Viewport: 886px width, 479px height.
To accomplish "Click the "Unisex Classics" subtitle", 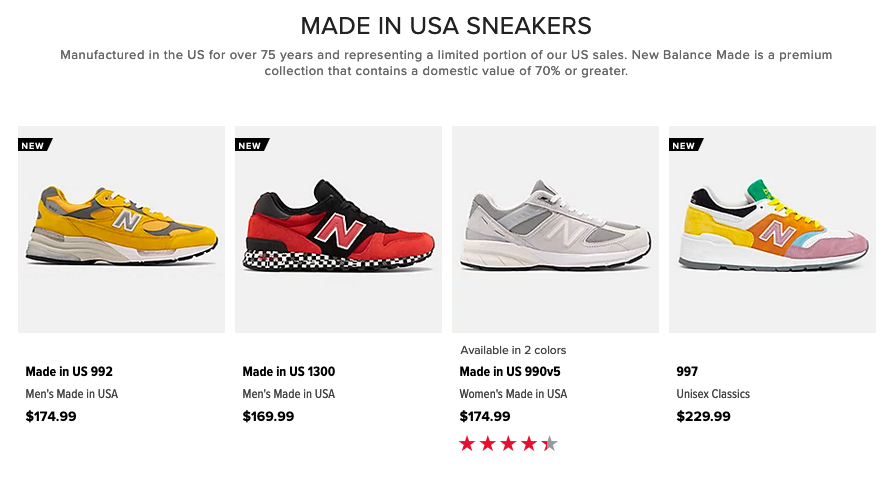I will [713, 394].
